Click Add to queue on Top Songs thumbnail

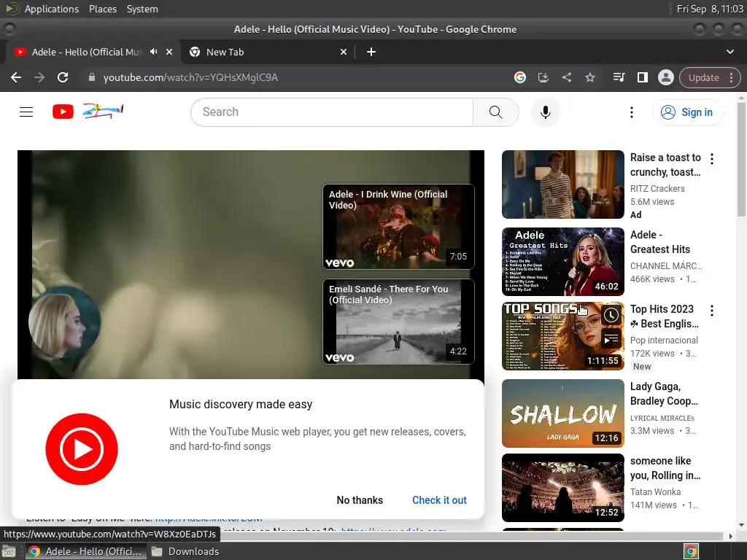pos(611,339)
